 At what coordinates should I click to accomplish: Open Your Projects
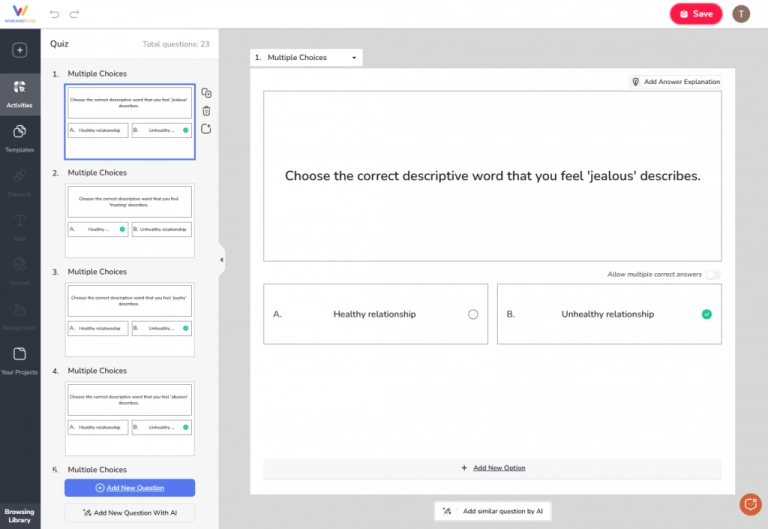[x=20, y=361]
